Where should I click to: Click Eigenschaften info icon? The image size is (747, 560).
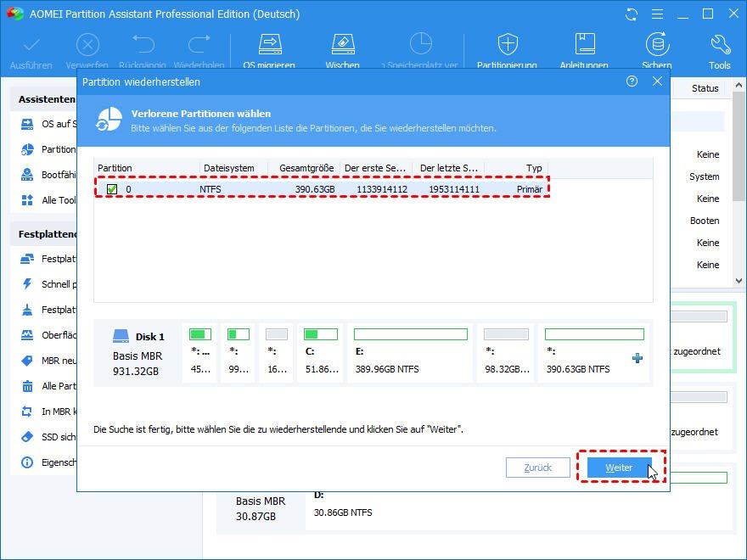coord(27,462)
